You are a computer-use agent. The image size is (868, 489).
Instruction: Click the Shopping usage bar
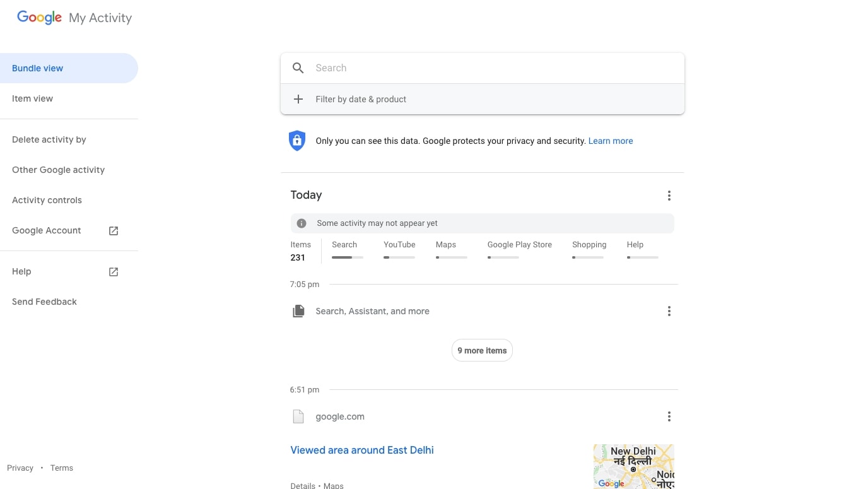click(588, 257)
